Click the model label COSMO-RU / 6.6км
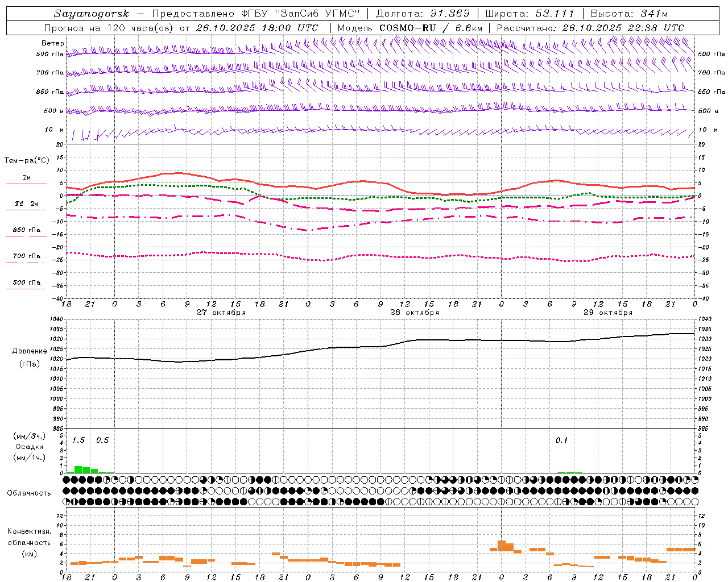 click(431, 28)
